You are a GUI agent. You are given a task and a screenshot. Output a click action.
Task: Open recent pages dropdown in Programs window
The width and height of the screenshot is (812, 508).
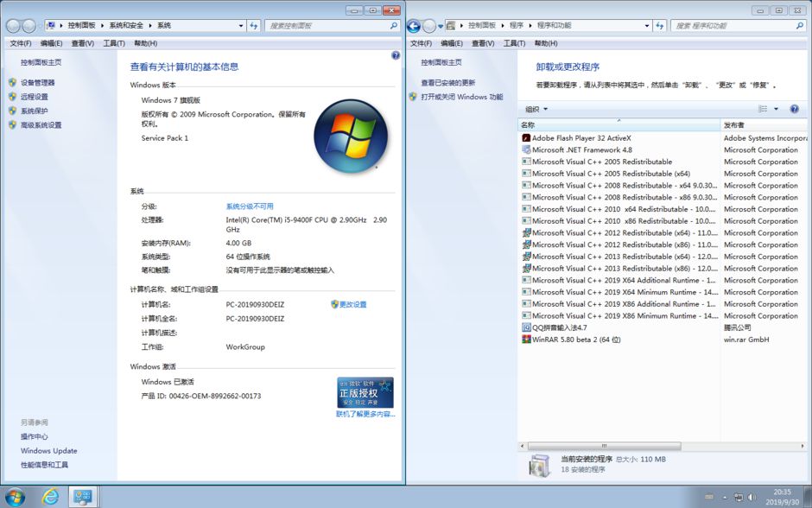pyautogui.click(x=441, y=25)
